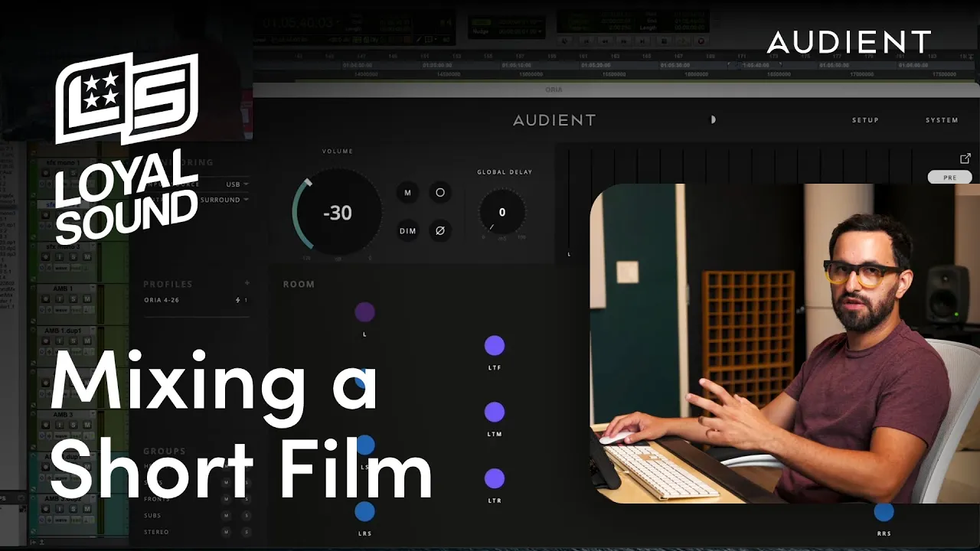Viewport: 980px width, 551px height.
Task: Mute the STEREO group
Action: pyautogui.click(x=226, y=532)
